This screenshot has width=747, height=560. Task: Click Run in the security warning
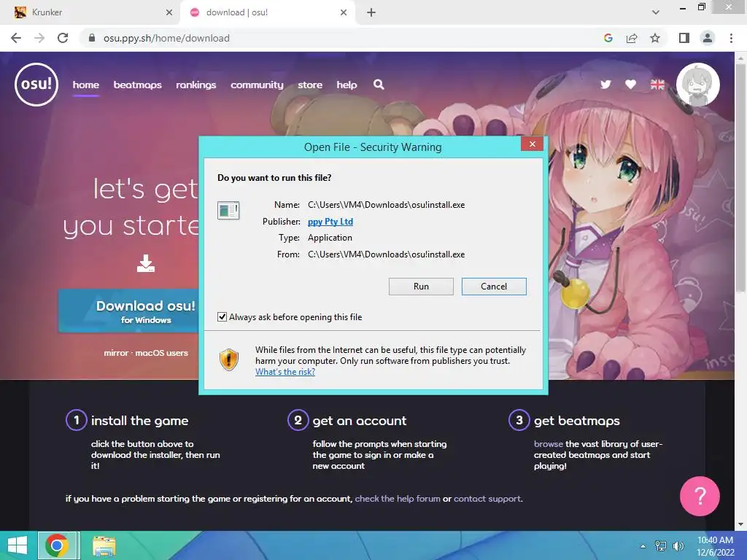(421, 287)
